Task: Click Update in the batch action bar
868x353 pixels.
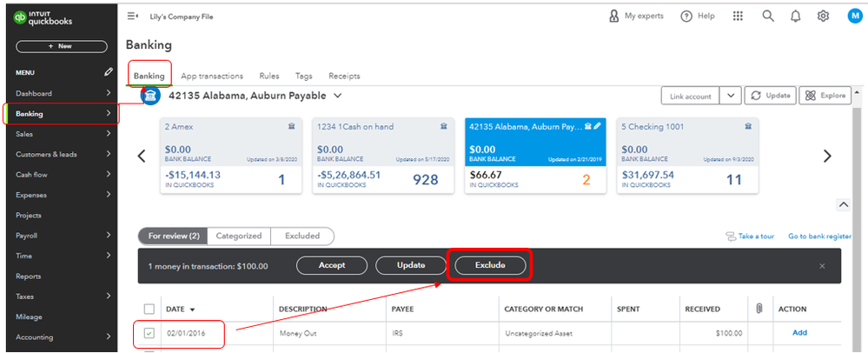Action: (411, 265)
